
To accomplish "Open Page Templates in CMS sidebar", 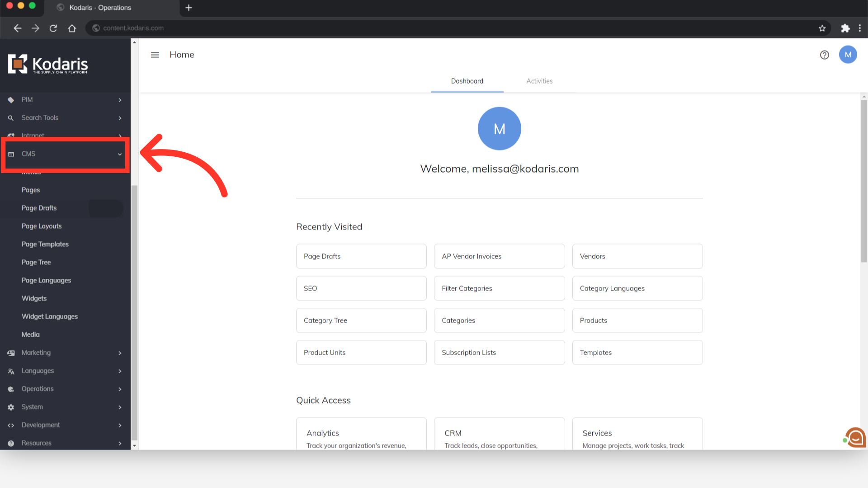I will pyautogui.click(x=45, y=244).
